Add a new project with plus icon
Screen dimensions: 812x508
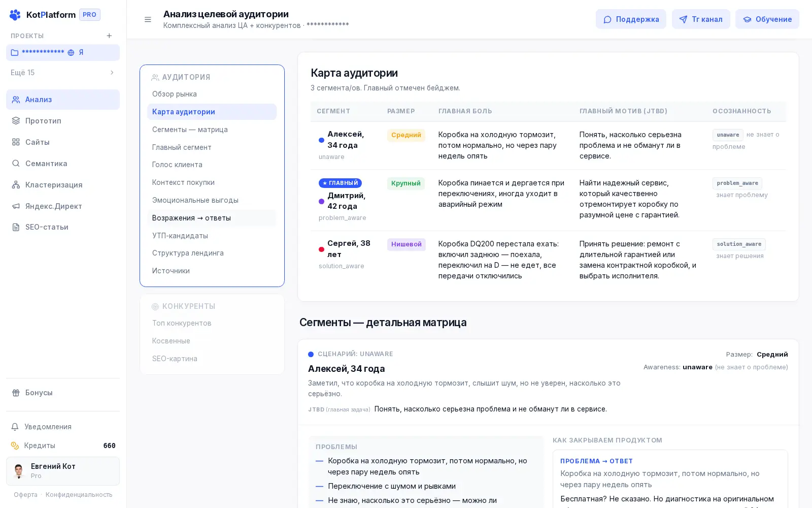pyautogui.click(x=109, y=36)
